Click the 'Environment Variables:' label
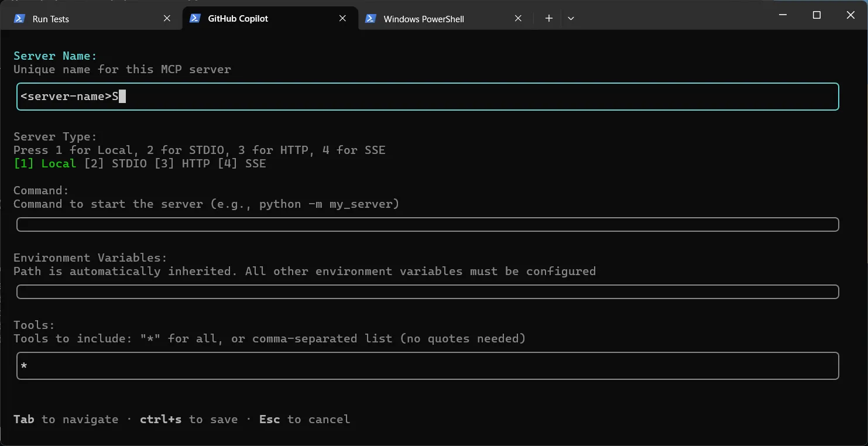The image size is (868, 446). 90,258
